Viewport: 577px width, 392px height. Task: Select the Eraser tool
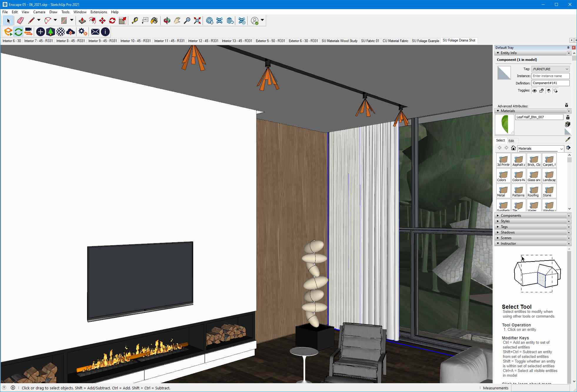(20, 20)
